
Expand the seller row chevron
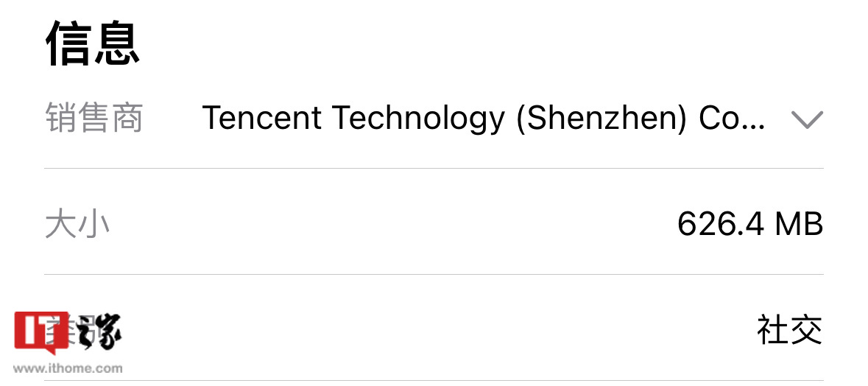[807, 119]
